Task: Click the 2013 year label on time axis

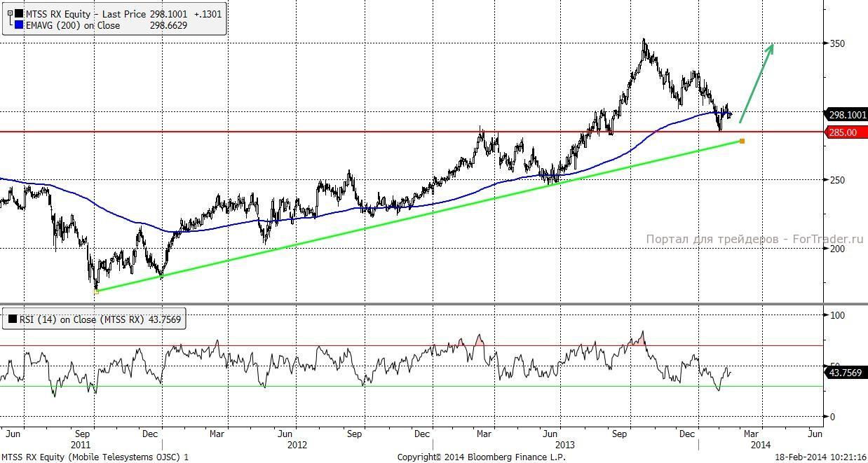Action: [x=565, y=444]
